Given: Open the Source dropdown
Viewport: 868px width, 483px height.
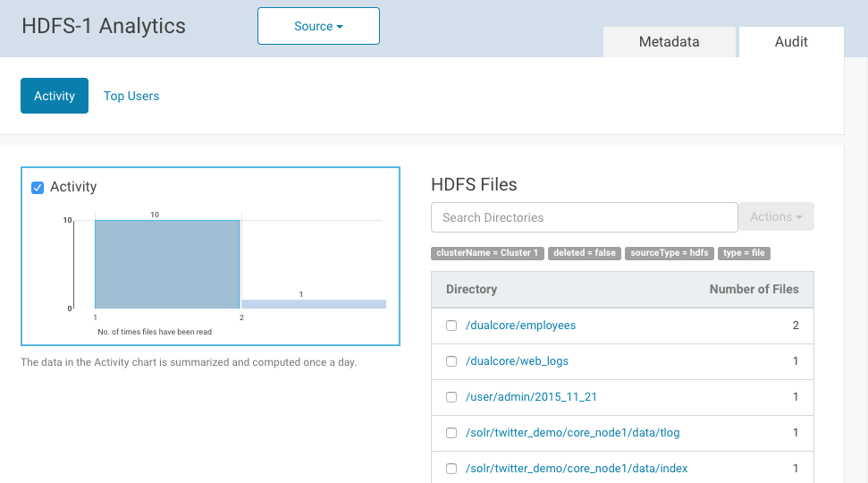Looking at the screenshot, I should click(318, 26).
